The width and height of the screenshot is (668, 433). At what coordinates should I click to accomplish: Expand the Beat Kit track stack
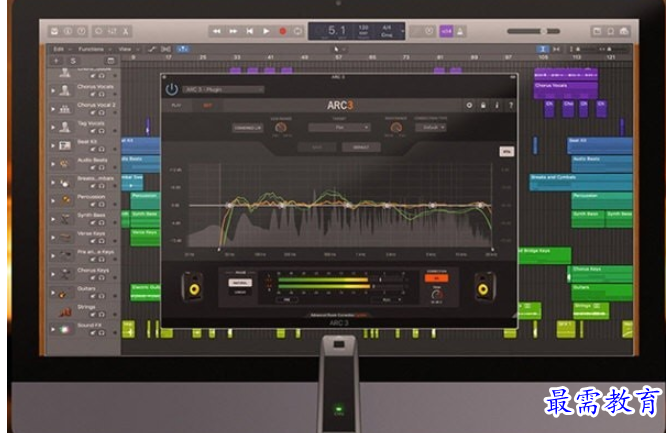tap(53, 145)
